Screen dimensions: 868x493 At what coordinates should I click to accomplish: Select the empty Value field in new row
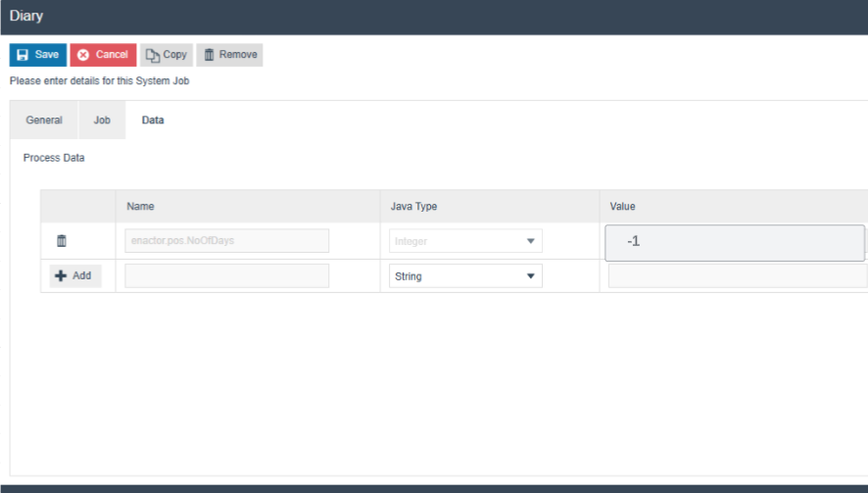tap(737, 276)
